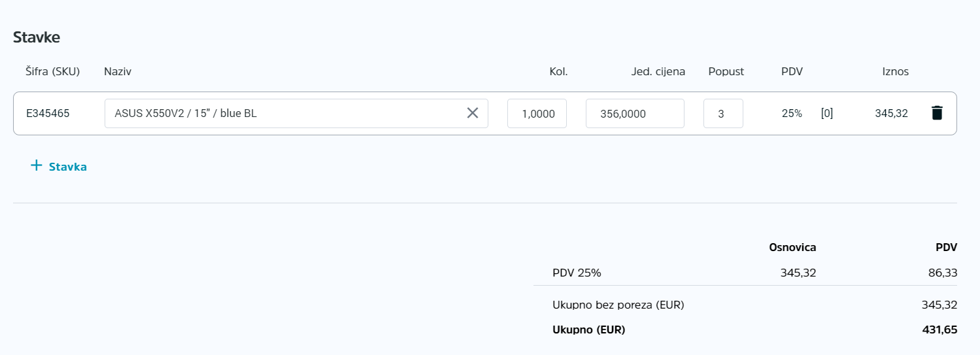Edit the unit price field 356,0000
The width and height of the screenshot is (980, 355).
click(635, 114)
